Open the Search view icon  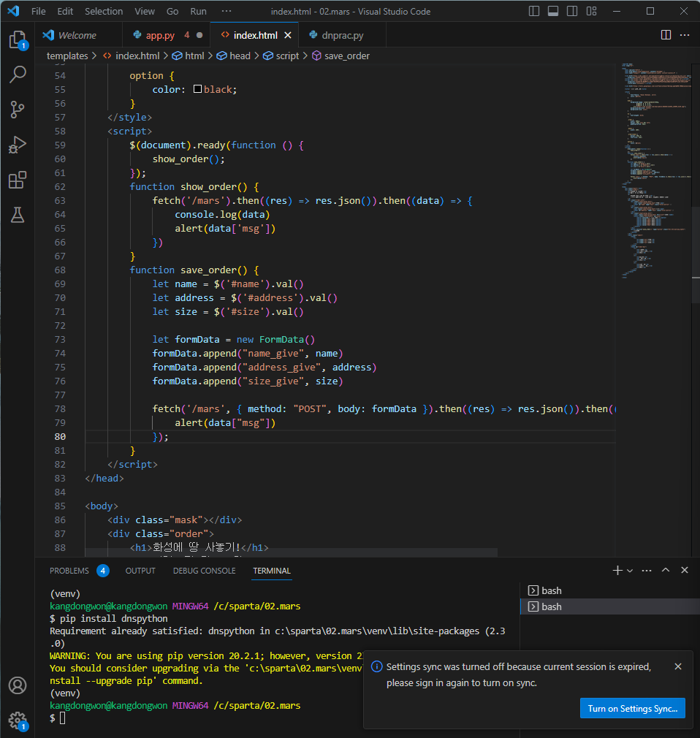tap(18, 75)
